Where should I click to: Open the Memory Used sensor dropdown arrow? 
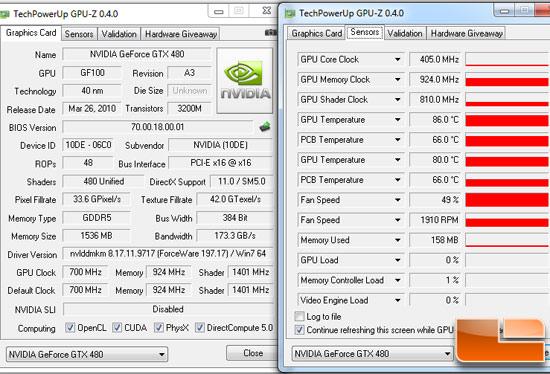click(397, 240)
